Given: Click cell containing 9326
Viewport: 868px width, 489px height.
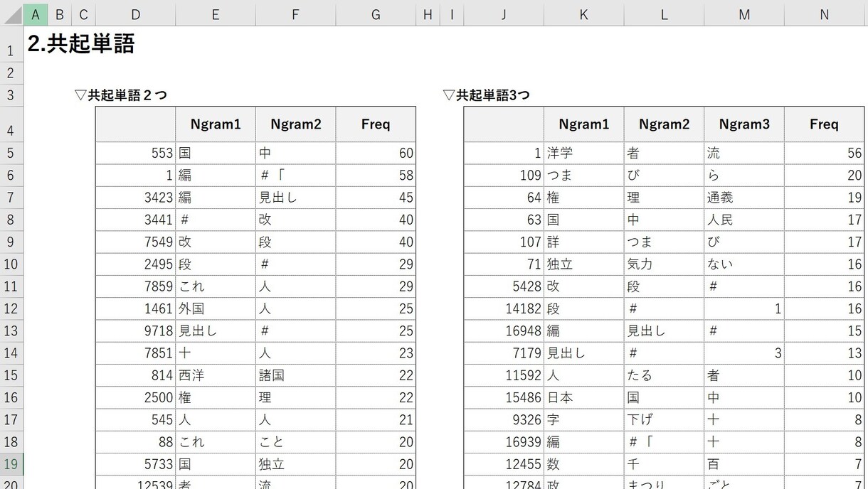Looking at the screenshot, I should [x=504, y=419].
